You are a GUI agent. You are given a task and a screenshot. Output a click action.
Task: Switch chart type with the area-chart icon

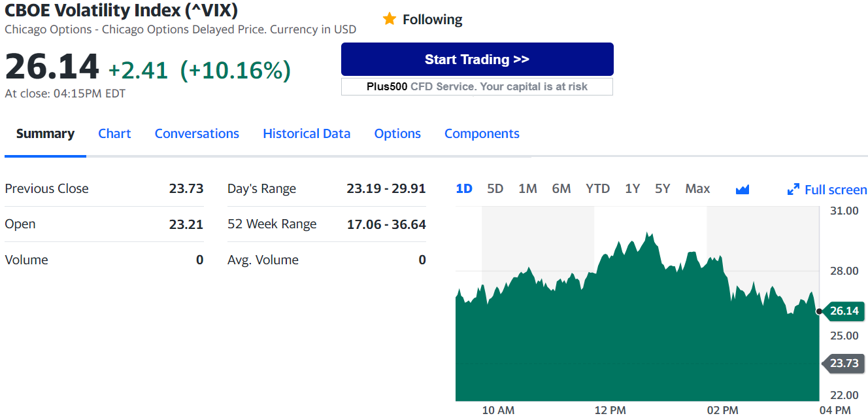coord(742,190)
